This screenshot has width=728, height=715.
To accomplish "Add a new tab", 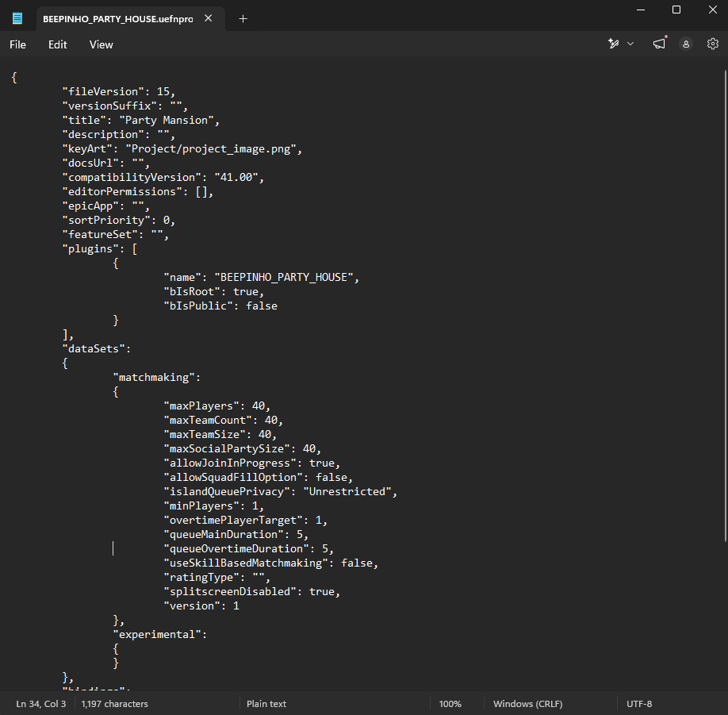I will (243, 19).
